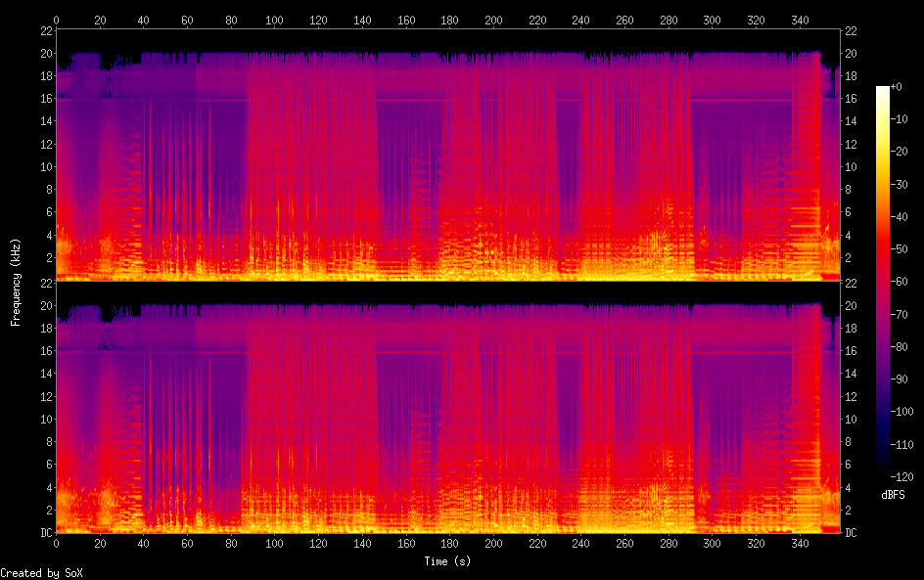Click the 'DC' label at bottom-right axis
Viewport: 924px width, 580px height.
[x=852, y=533]
